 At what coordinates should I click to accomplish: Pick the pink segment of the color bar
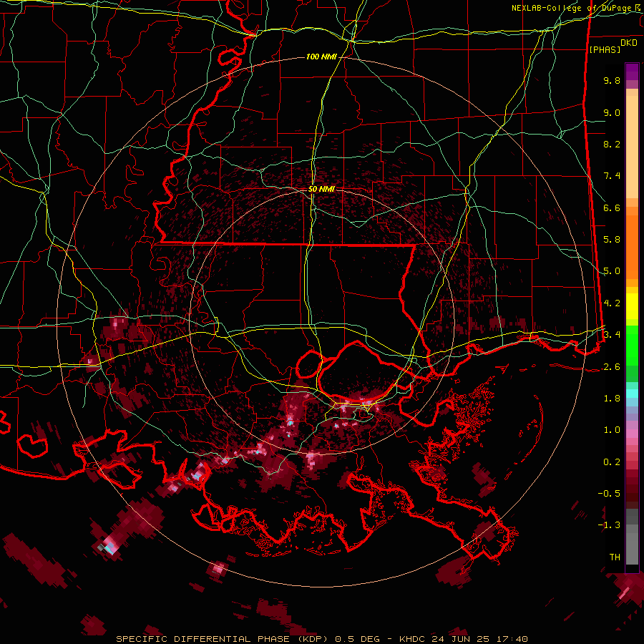pos(632,434)
